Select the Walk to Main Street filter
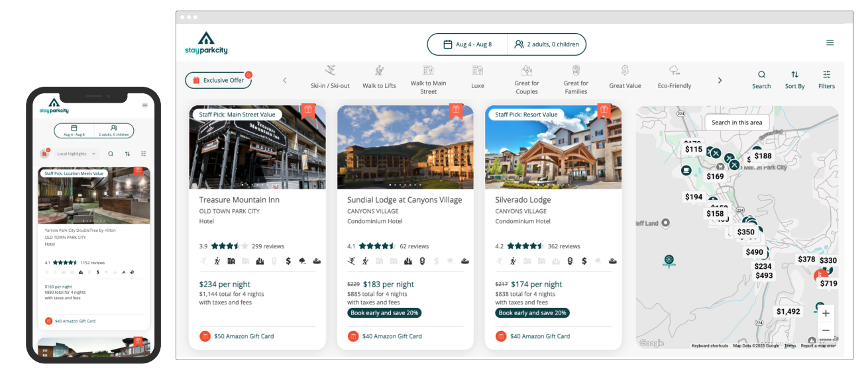 (x=428, y=79)
